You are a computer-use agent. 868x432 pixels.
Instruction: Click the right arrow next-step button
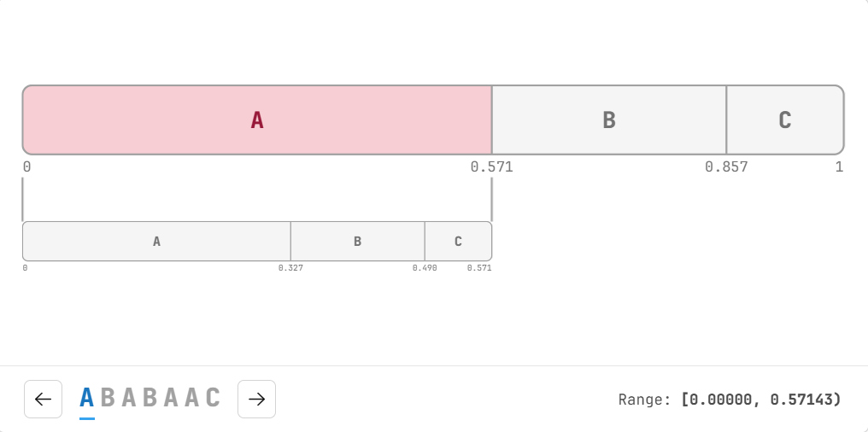[257, 399]
